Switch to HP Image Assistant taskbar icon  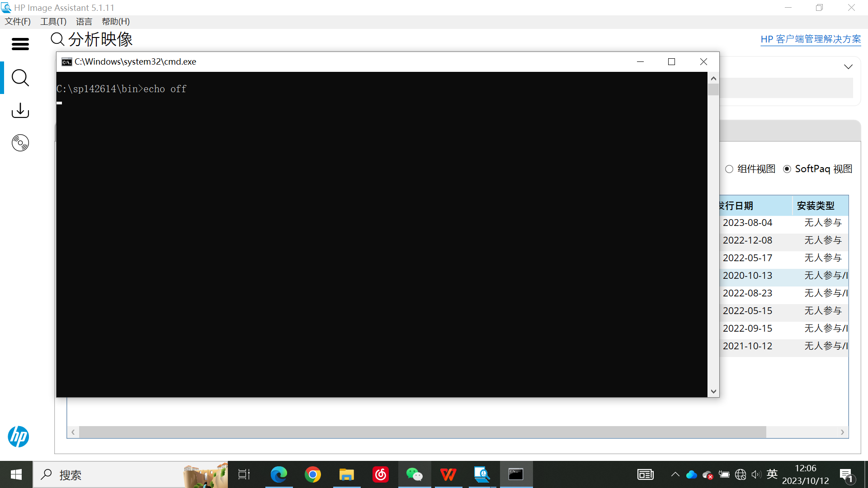tap(482, 474)
